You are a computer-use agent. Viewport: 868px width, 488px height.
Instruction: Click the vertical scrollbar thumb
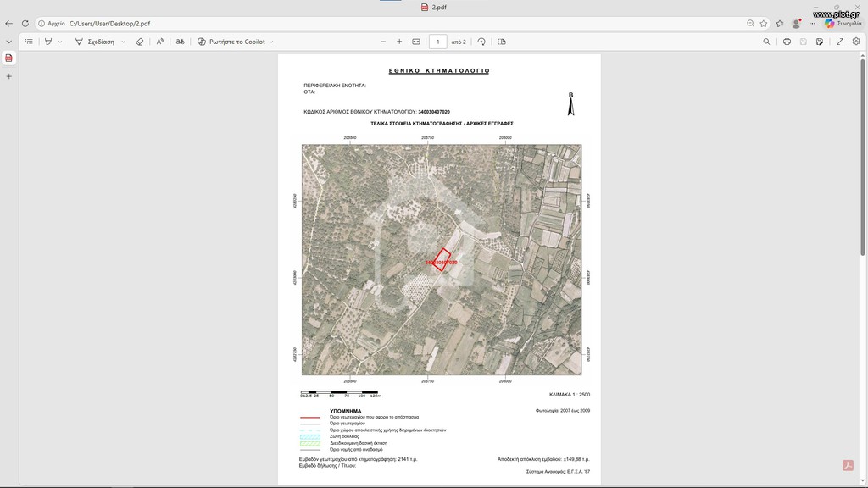pyautogui.click(x=862, y=157)
